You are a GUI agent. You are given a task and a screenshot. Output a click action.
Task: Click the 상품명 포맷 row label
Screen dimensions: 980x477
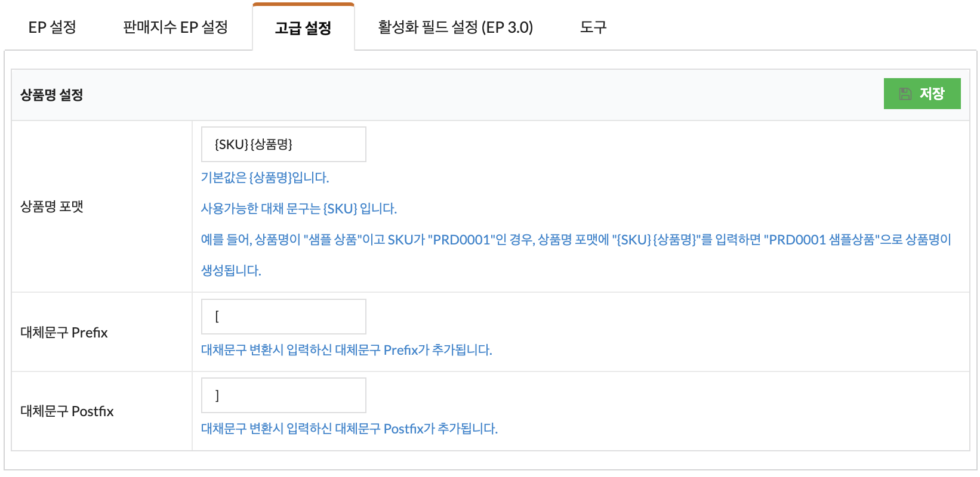coord(52,206)
